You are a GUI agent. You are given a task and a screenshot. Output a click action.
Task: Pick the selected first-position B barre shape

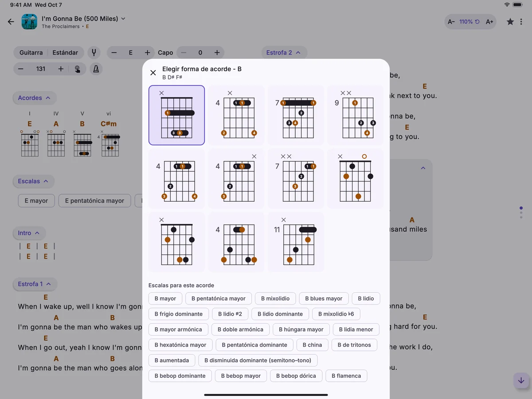tap(176, 115)
